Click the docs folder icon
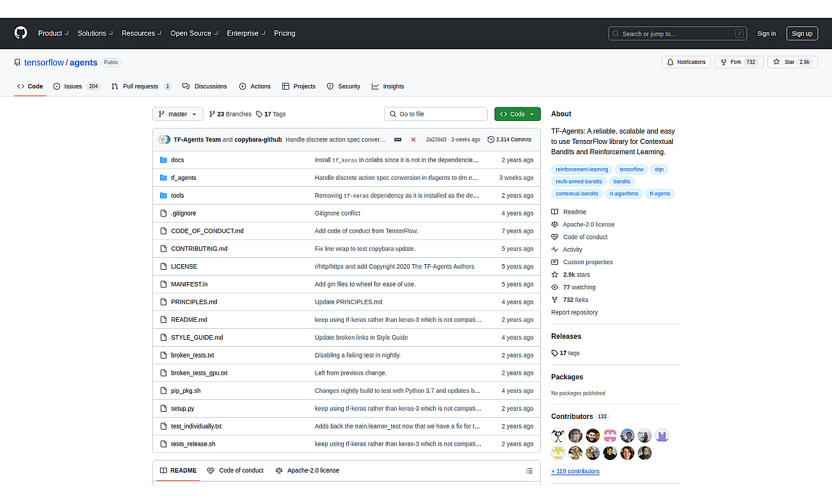Viewport: 832px width, 504px height. 163,160
